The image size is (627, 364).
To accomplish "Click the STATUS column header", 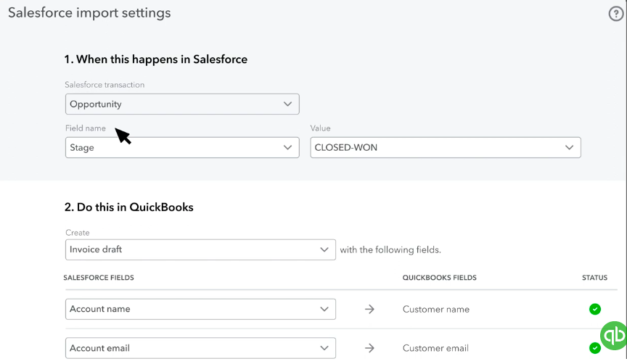I will click(594, 278).
